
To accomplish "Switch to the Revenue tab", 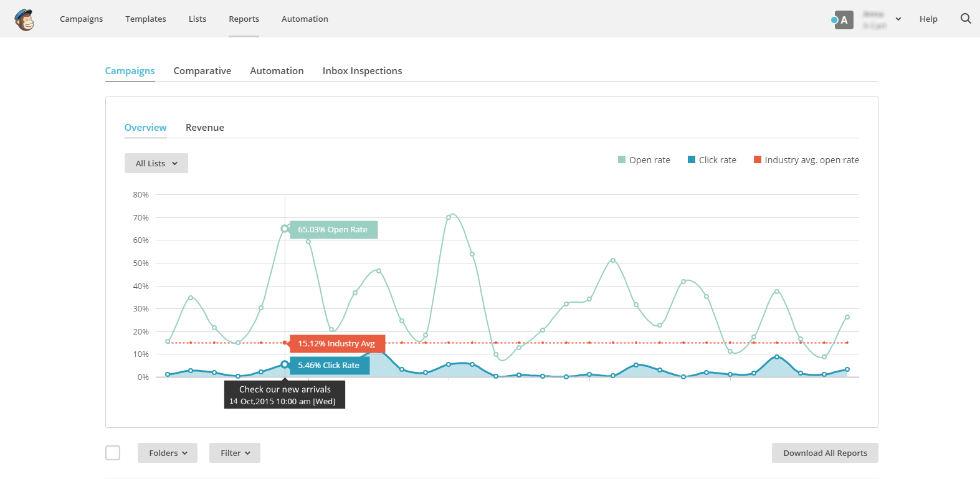I will [205, 128].
